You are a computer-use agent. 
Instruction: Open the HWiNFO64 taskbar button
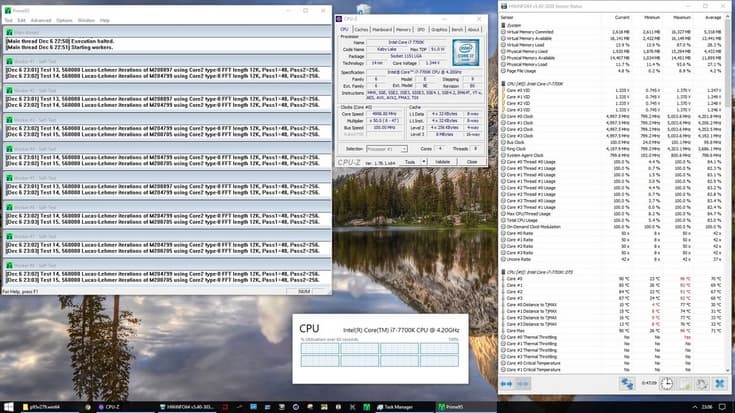[x=187, y=407]
